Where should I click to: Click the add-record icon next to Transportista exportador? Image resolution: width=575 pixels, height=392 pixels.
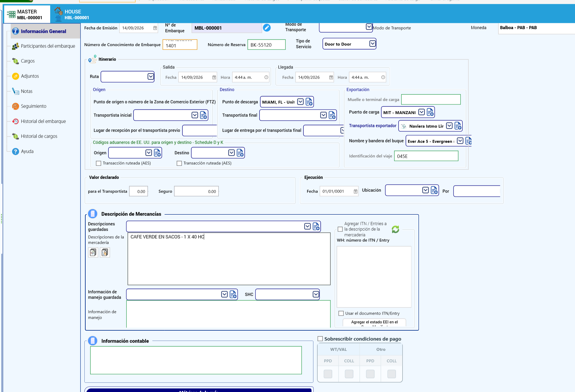[458, 126]
